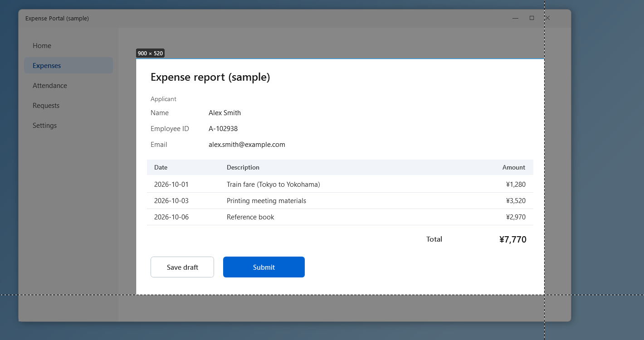The height and width of the screenshot is (340, 644).
Task: Click the Applicant section label
Action: (x=164, y=99)
